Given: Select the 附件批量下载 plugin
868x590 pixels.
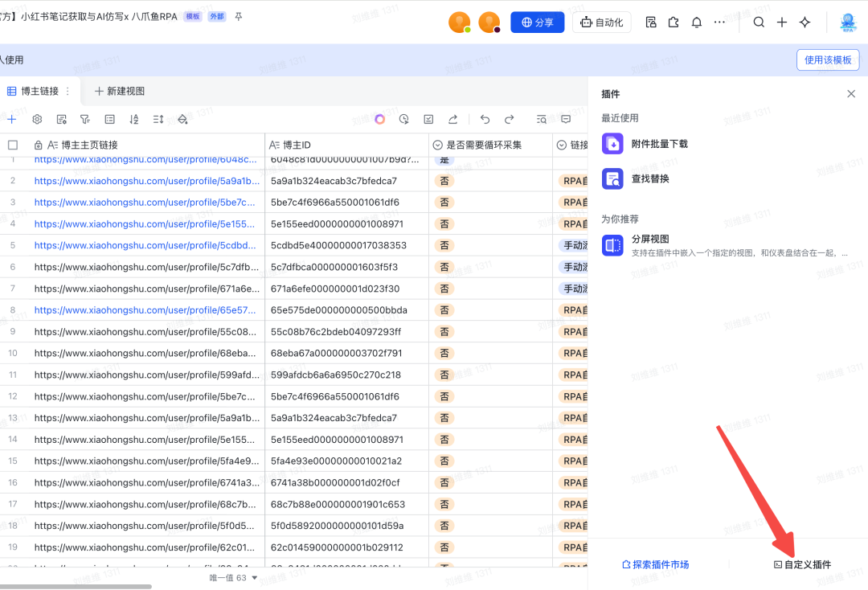Looking at the screenshot, I should pos(659,144).
